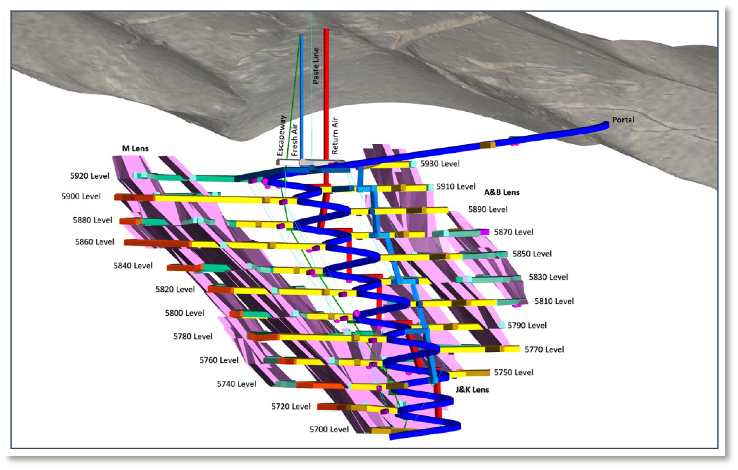Click the Portal label
This screenshot has width=738, height=470.
624,120
